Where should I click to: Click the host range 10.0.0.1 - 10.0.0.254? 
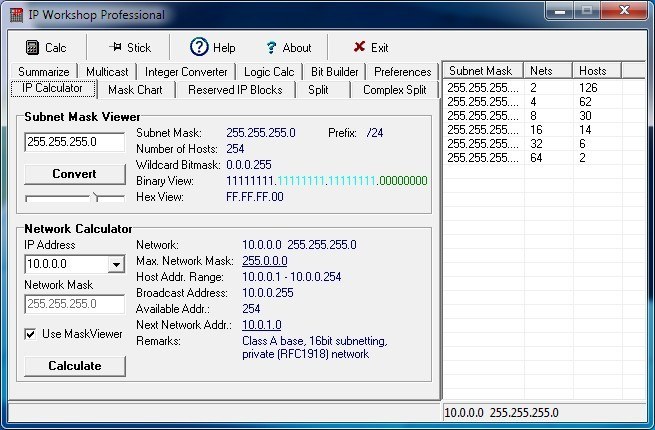click(x=292, y=277)
